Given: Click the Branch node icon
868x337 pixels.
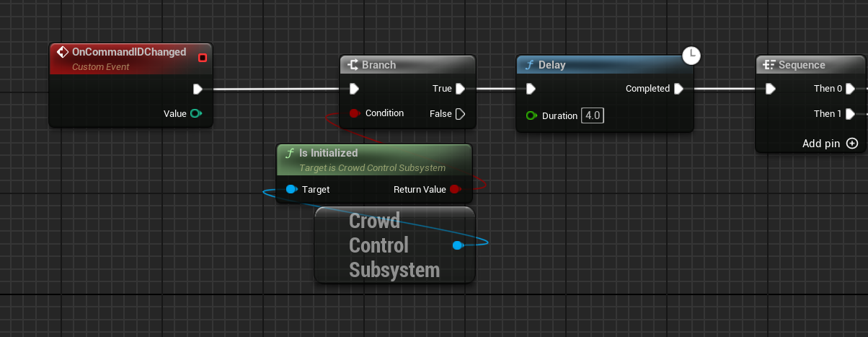Looking at the screenshot, I should 353,65.
